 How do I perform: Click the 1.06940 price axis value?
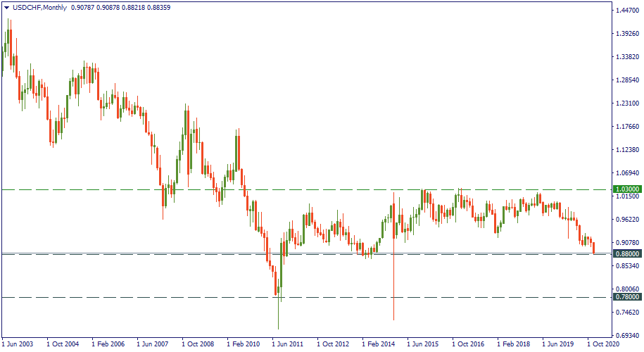tap(626, 173)
